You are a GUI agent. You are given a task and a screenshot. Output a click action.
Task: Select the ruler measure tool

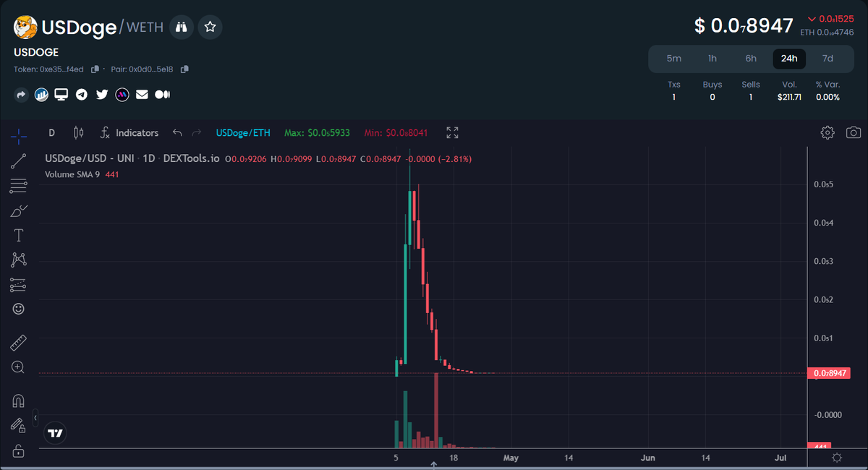[x=19, y=342]
